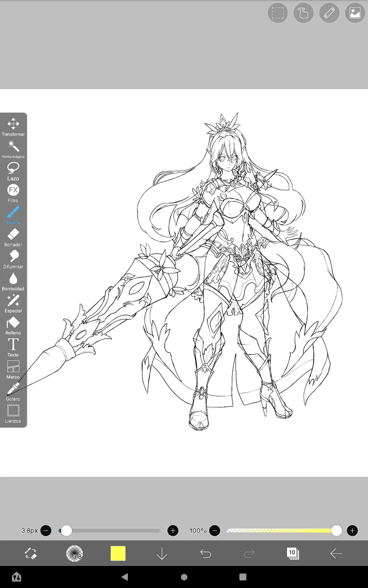Click the back arrow button
The image size is (368, 588).
336,554
